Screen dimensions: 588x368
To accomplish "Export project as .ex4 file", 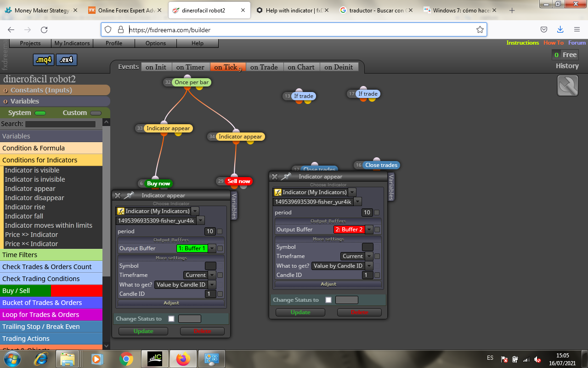I will [x=67, y=60].
